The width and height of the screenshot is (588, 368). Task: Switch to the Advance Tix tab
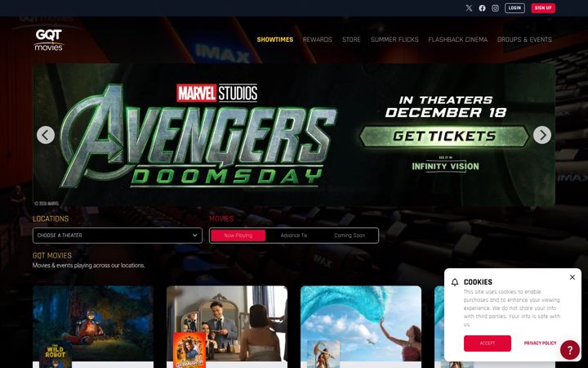[294, 236]
